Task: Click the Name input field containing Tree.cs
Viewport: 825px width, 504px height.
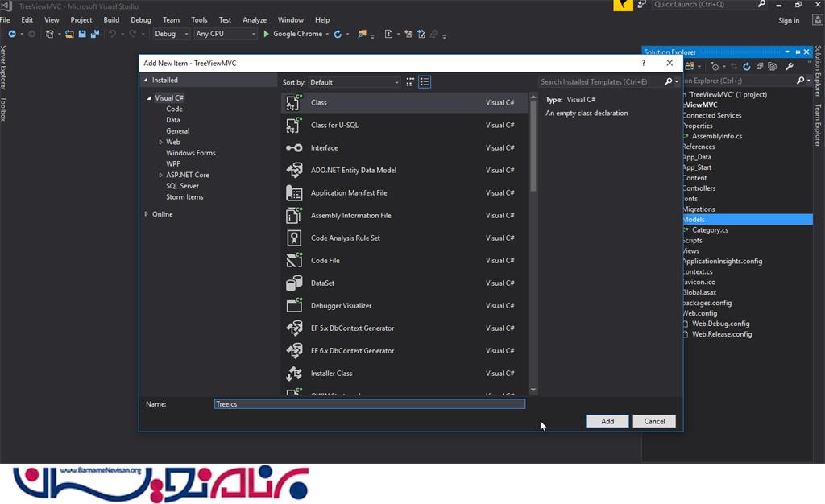Action: [370, 404]
